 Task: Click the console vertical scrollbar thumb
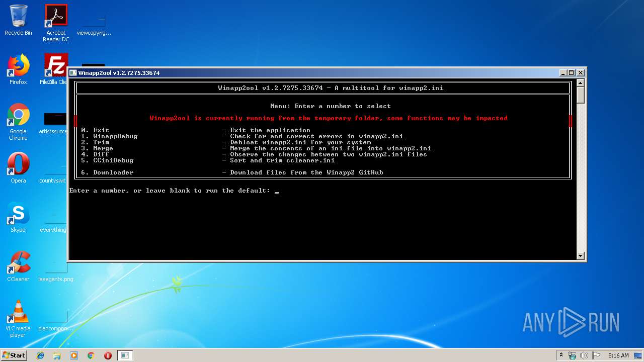tap(580, 95)
